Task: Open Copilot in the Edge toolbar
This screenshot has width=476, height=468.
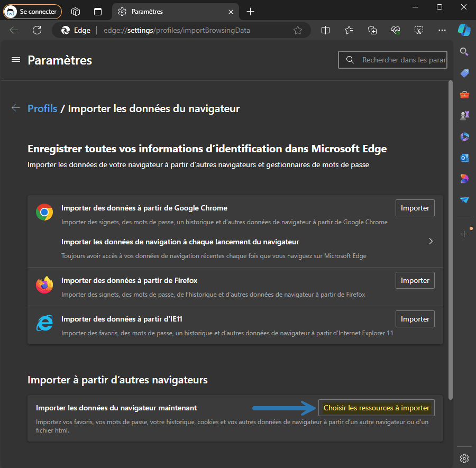Action: (x=464, y=30)
